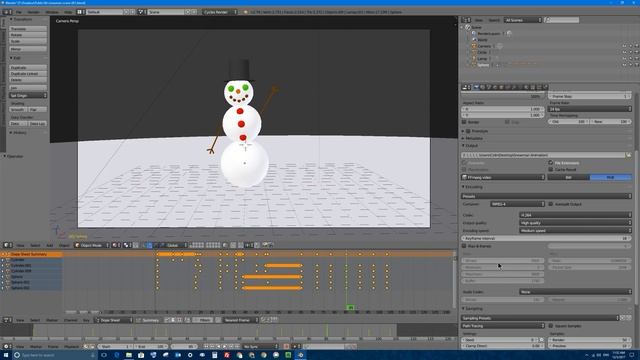Open the Key menu in dope sheet header
Screen dimensions: 640x360
pyautogui.click(x=86, y=320)
